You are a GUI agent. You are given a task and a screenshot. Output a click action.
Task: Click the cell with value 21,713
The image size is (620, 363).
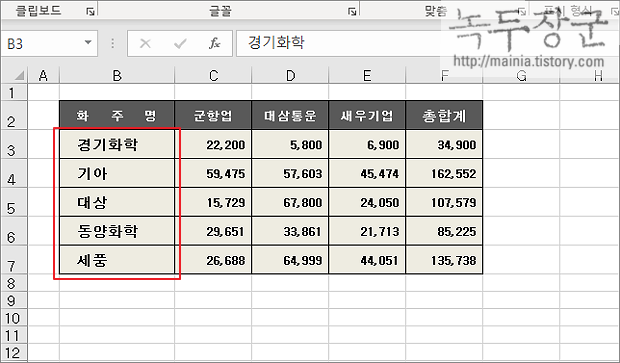tap(367, 231)
